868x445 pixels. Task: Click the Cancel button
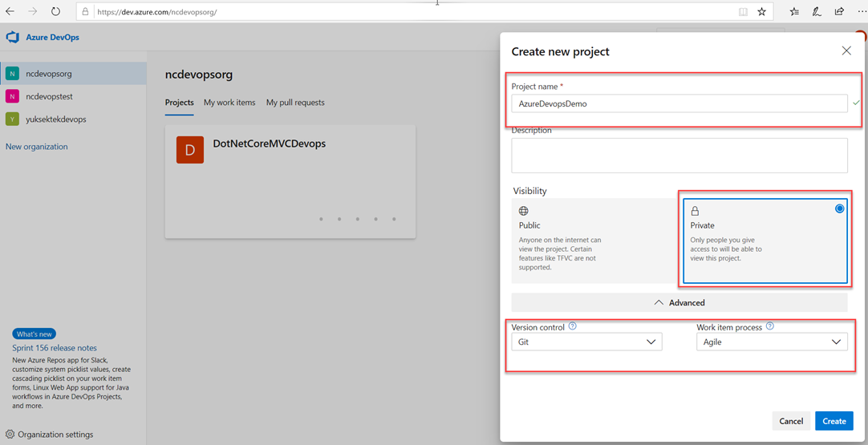791,421
